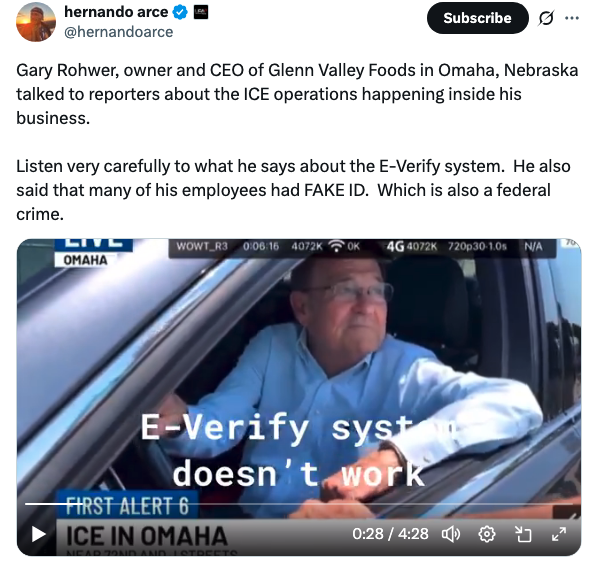The width and height of the screenshot is (596, 564).
Task: Open hernando arce's profile avatar
Action: click(36, 22)
